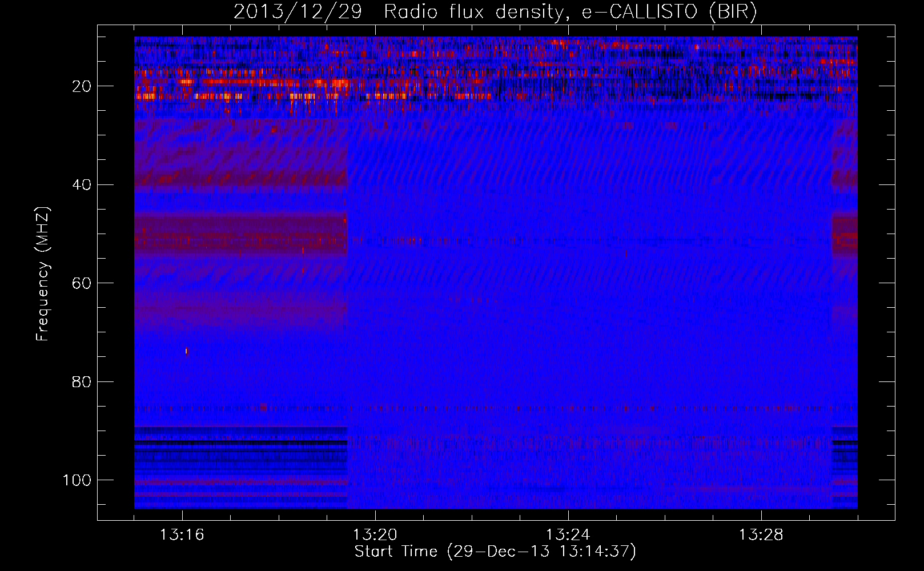Click the 13:28 time tick label

click(x=761, y=535)
